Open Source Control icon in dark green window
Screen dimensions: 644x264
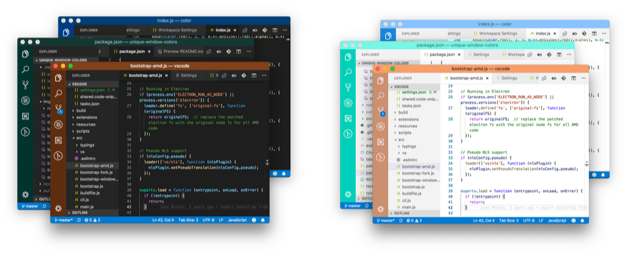[x=26, y=85]
